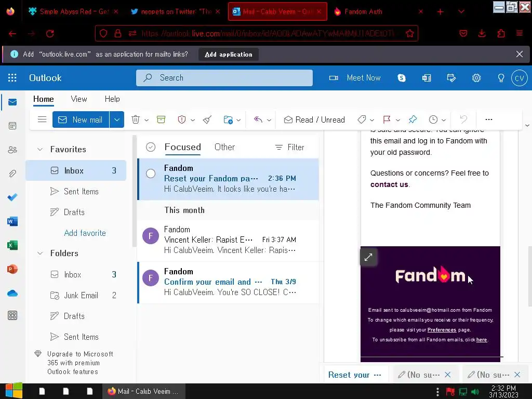Expand the Move to dropdown

pos(238,120)
